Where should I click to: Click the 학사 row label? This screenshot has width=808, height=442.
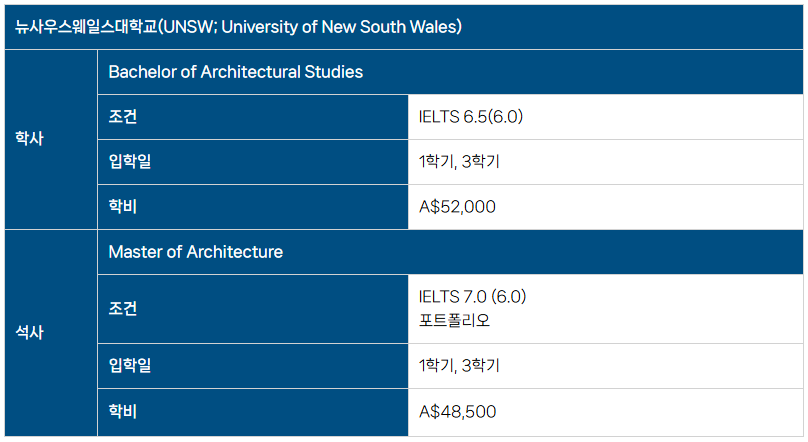pos(29,138)
